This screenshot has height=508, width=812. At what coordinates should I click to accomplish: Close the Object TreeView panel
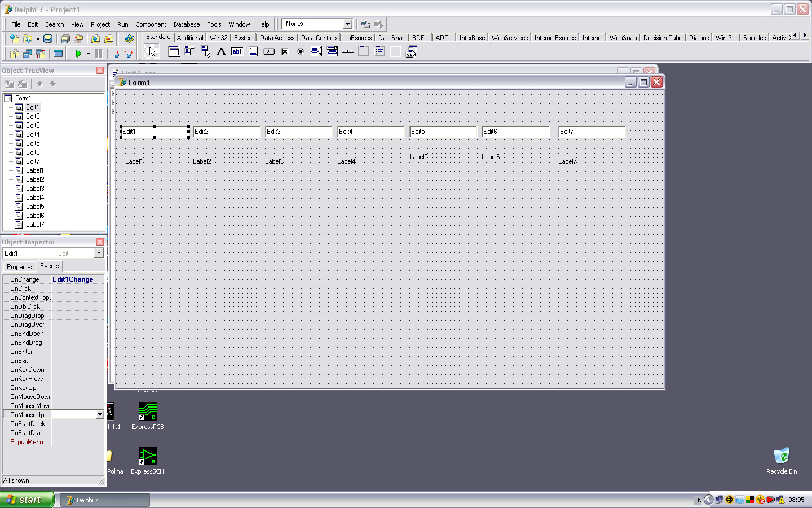[x=100, y=71]
